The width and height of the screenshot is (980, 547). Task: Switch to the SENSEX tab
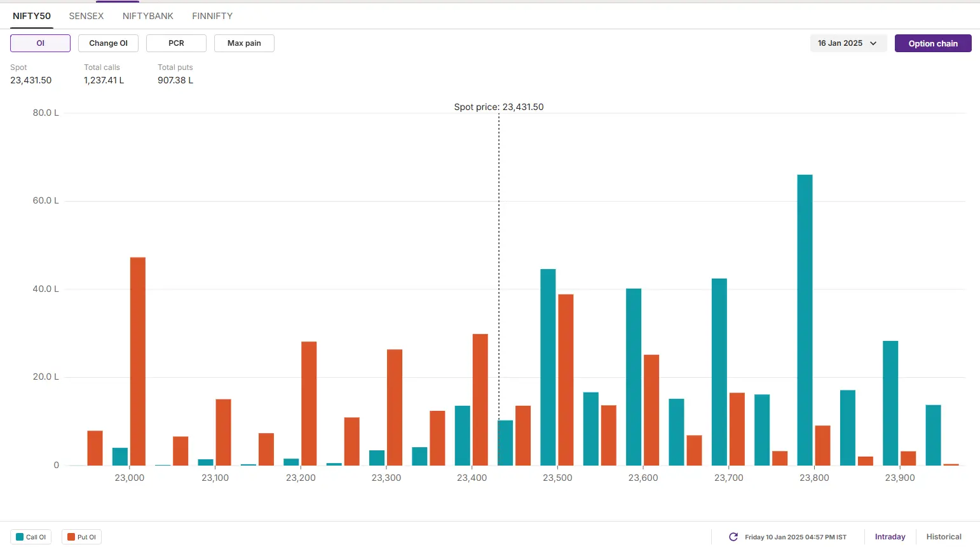tap(86, 16)
